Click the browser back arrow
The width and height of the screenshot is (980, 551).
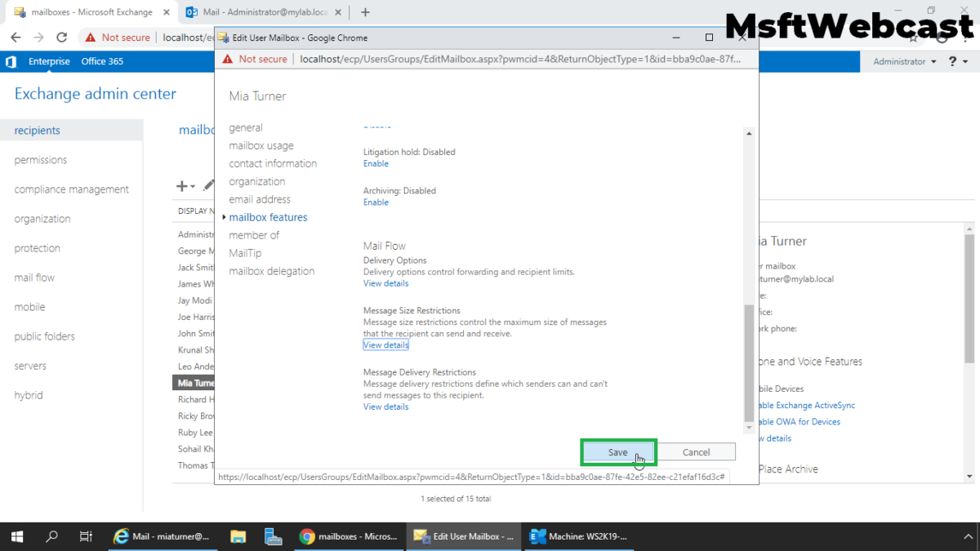pyautogui.click(x=16, y=37)
